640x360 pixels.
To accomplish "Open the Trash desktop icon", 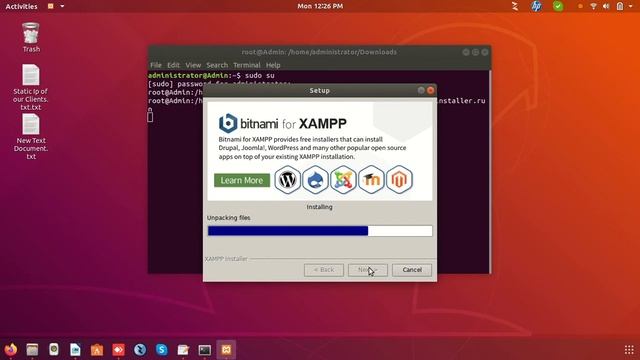I will click(31, 38).
